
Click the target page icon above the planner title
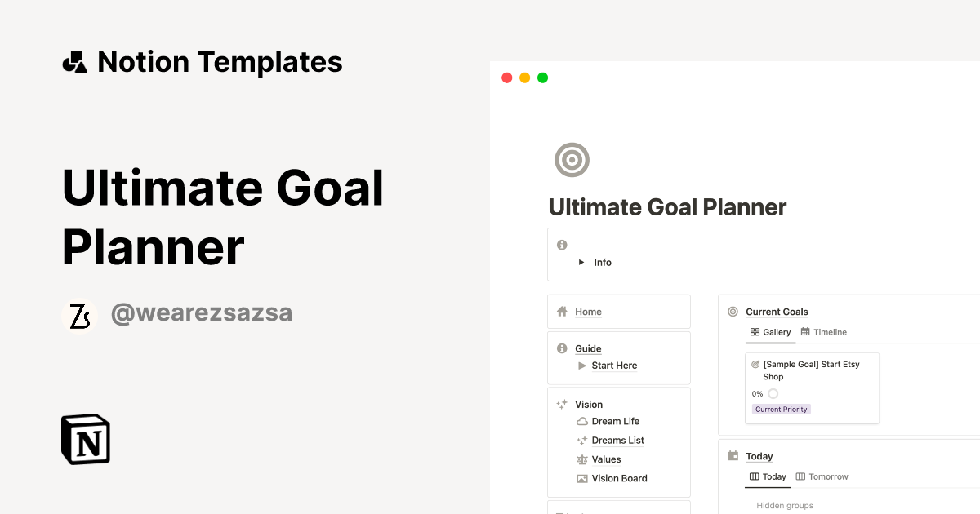tap(572, 160)
